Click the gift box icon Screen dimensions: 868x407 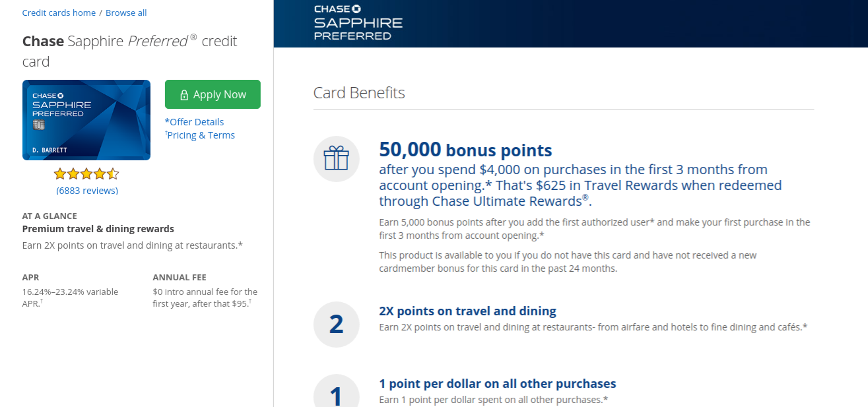click(336, 159)
